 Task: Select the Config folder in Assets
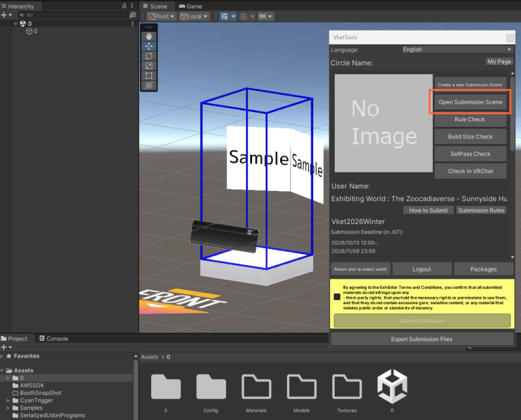[x=210, y=393]
